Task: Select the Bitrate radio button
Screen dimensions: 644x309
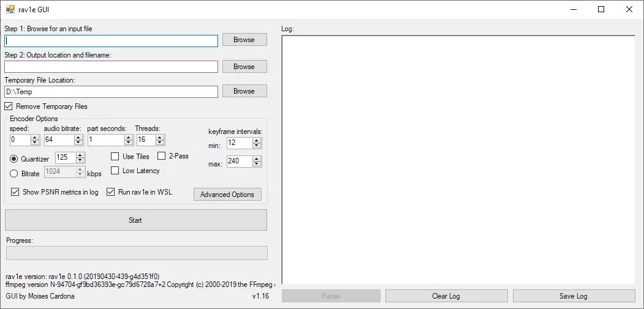Action: click(14, 174)
